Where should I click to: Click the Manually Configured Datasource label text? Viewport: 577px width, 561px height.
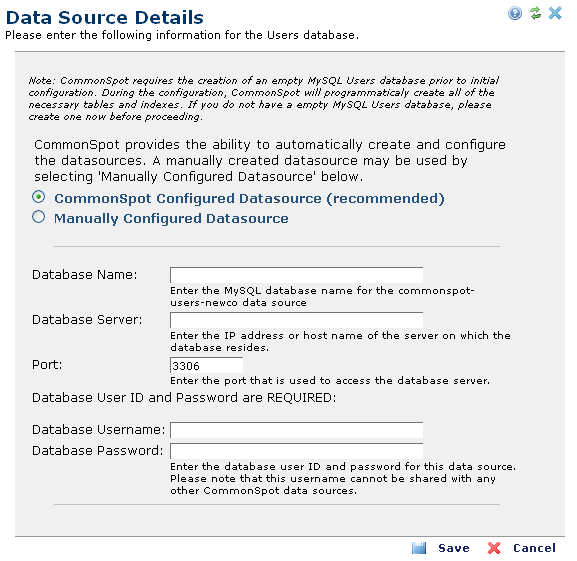[x=171, y=219]
